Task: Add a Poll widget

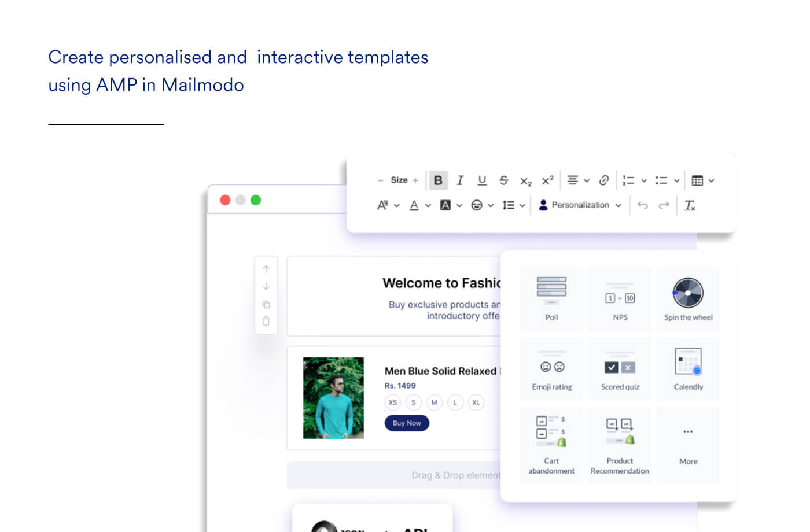Action: [x=551, y=299]
